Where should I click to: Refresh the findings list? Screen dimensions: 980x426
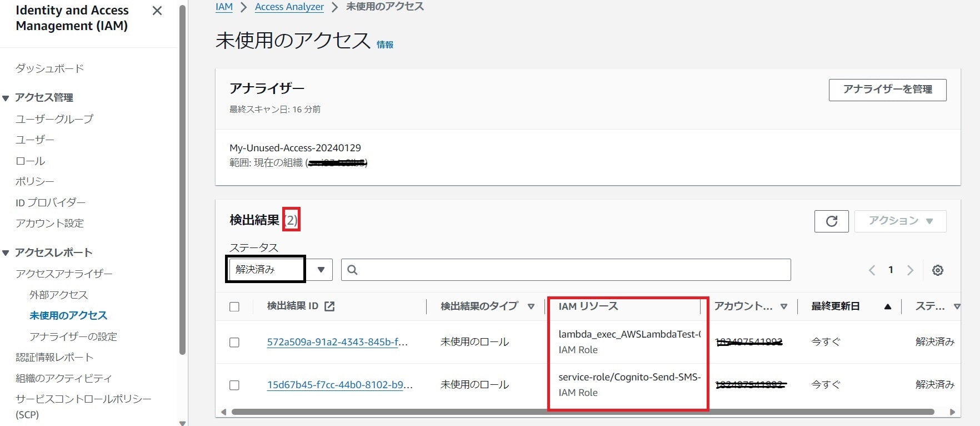pos(831,221)
